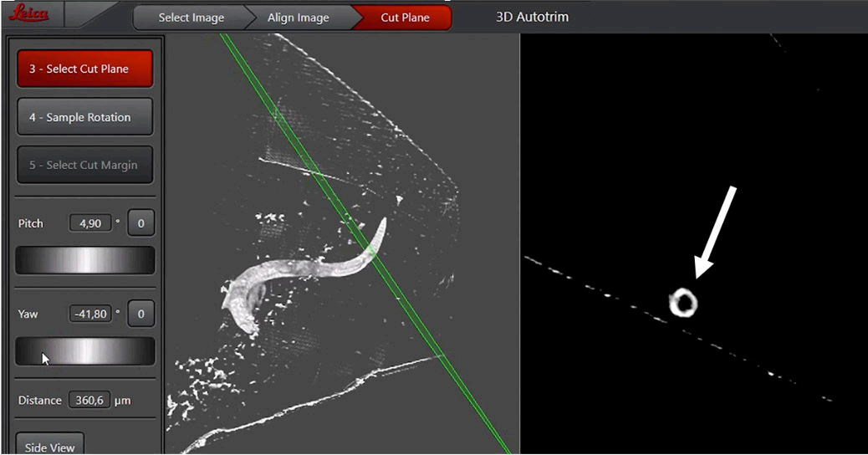Image resolution: width=868 pixels, height=455 pixels.
Task: Click the Yaw gradient slider
Action: pos(84,351)
